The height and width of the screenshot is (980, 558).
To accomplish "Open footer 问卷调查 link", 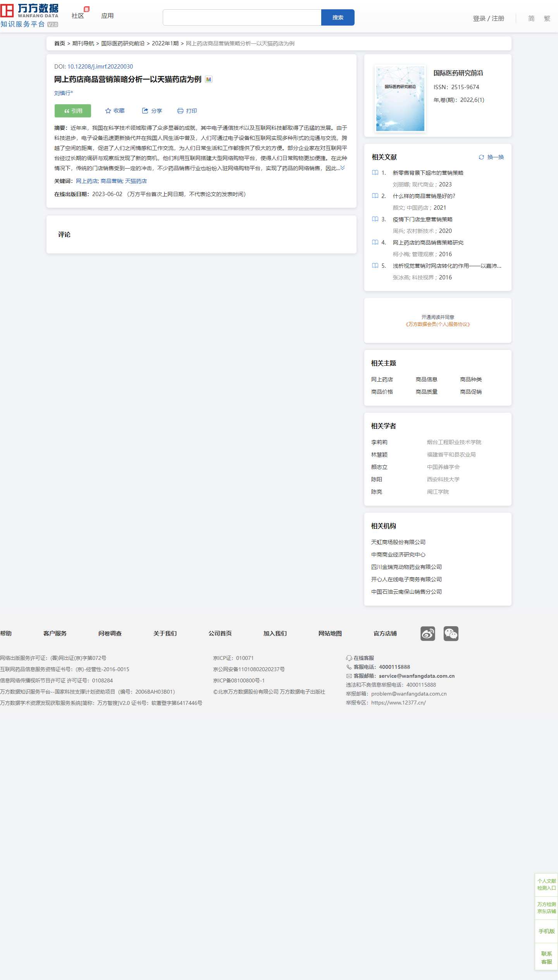I will (110, 634).
